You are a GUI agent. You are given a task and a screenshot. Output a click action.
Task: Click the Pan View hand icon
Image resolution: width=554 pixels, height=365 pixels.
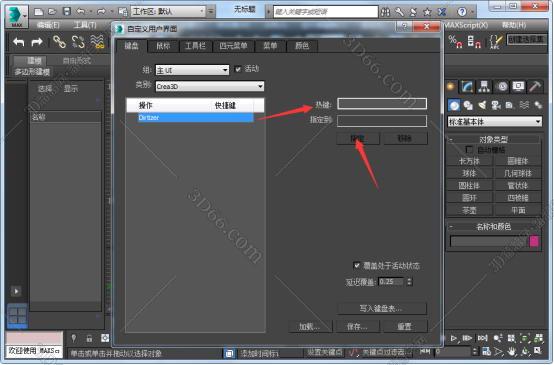[x=512, y=351]
